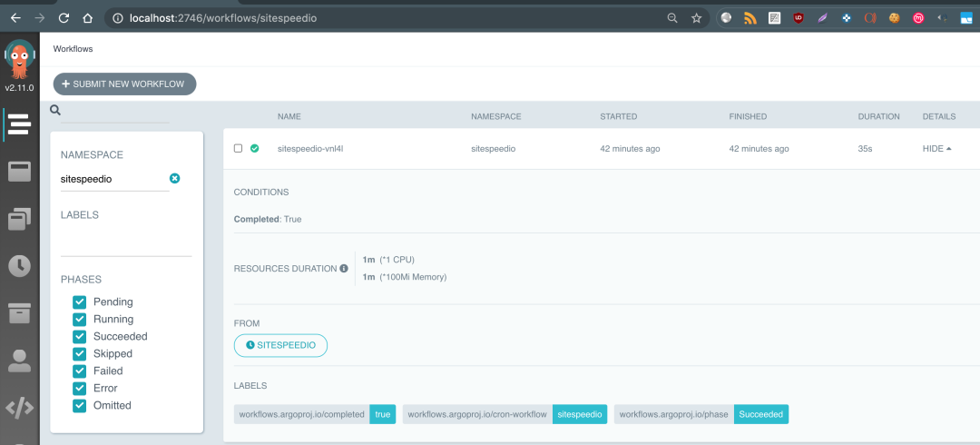Open the sitespeedio-vnl4l workflow
The width and height of the screenshot is (980, 445).
click(310, 149)
